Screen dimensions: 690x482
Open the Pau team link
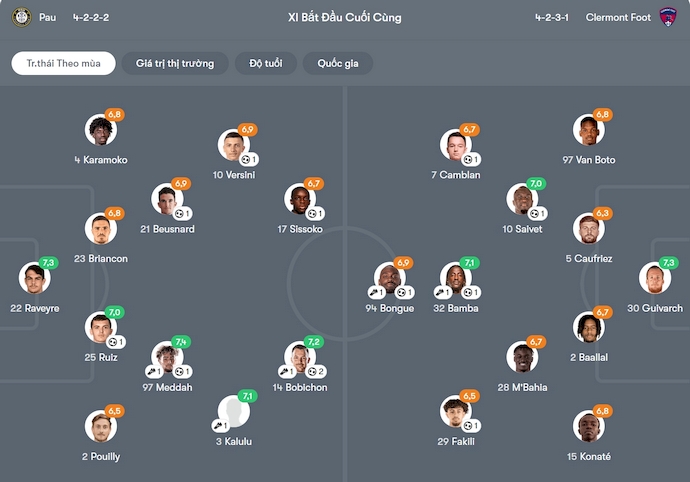pyautogui.click(x=48, y=17)
